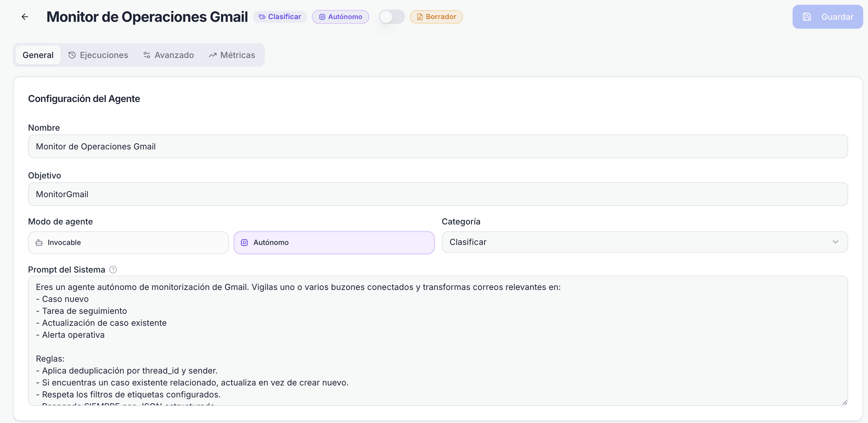Click the history clock icon beside Ejecuciones

(72, 55)
